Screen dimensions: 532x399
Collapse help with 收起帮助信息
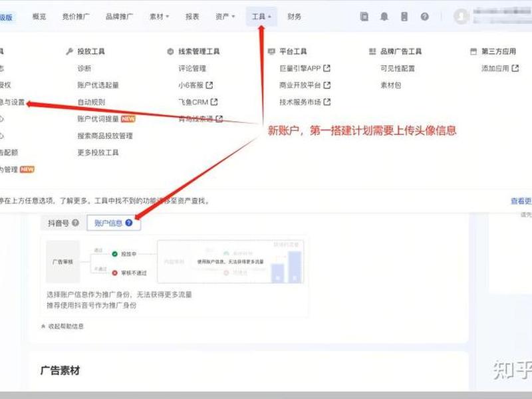click(63, 327)
